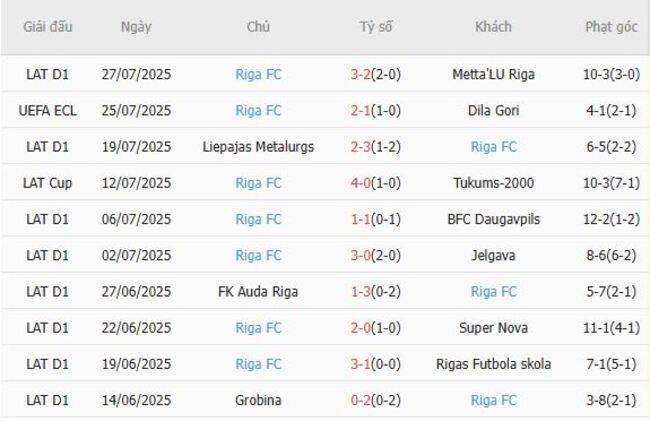
Task: Click the Tukums-2000 team name
Action: [x=493, y=183]
